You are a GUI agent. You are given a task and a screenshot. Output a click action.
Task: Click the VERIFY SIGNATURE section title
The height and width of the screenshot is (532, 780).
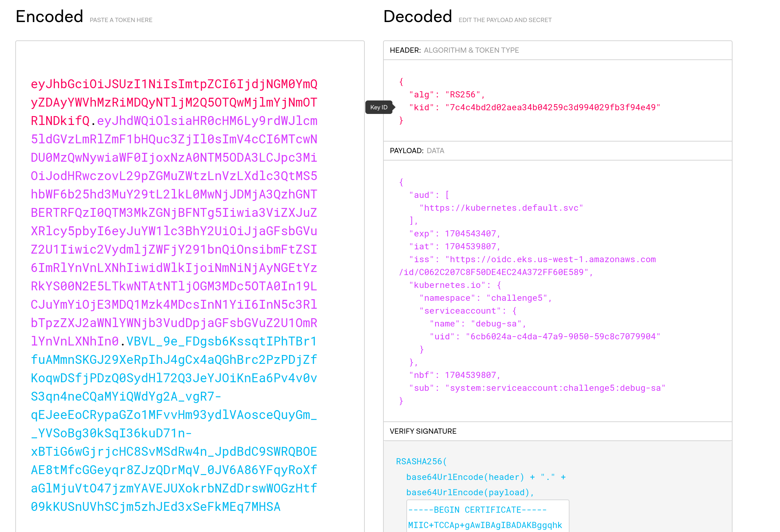(423, 431)
